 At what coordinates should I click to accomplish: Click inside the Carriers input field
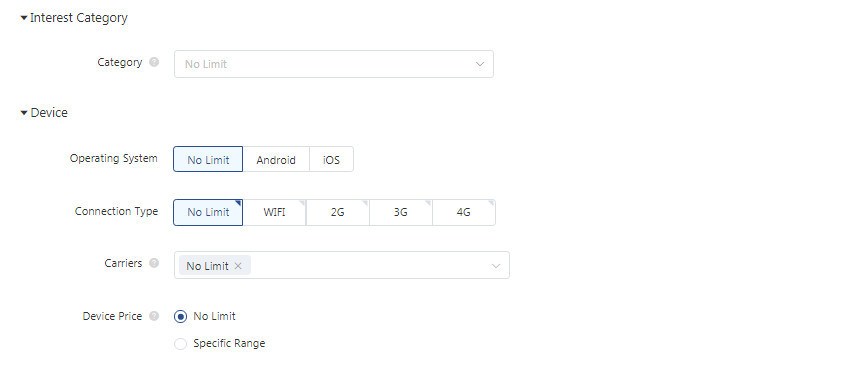pos(342,265)
